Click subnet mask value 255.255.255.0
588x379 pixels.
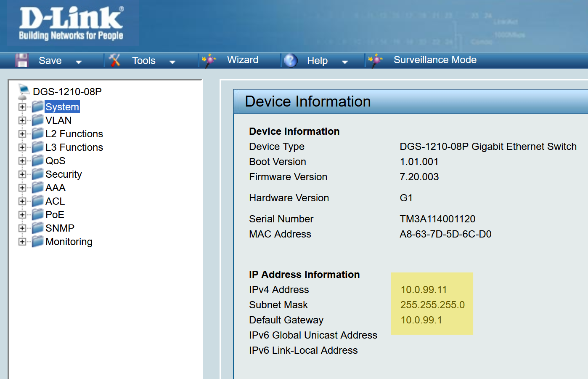pos(432,305)
